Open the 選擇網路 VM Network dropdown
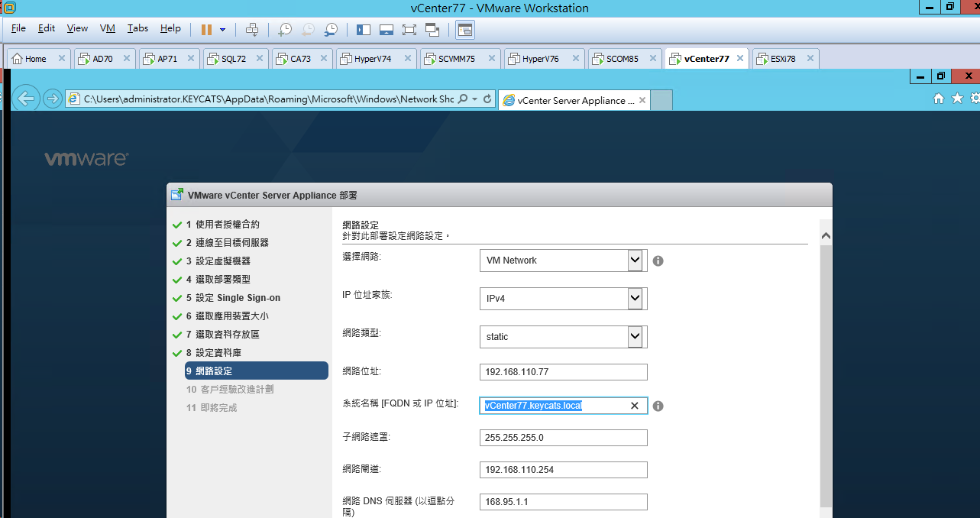Screen dimensions: 980x518 point(564,261)
